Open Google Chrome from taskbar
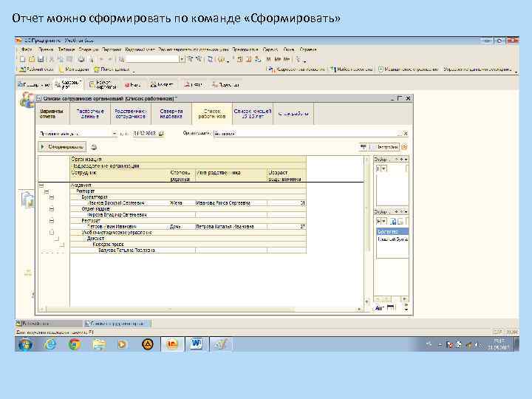This screenshot has height=399, width=532. point(75,344)
